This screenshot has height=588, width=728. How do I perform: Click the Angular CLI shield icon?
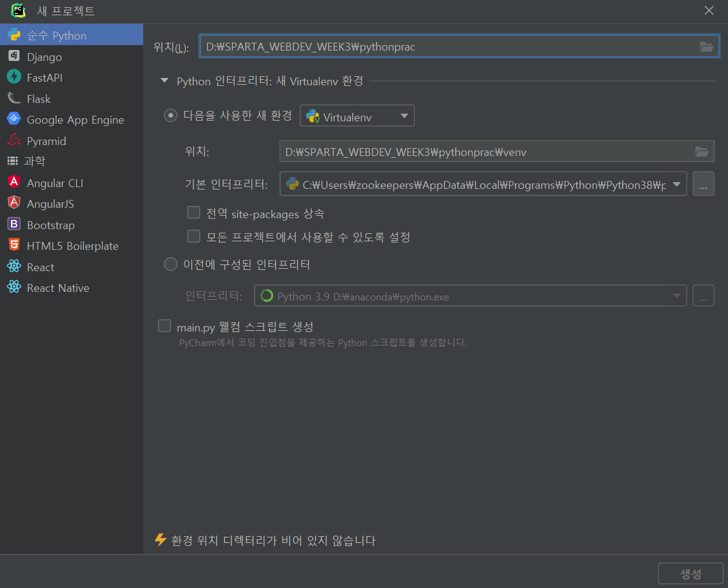click(14, 182)
